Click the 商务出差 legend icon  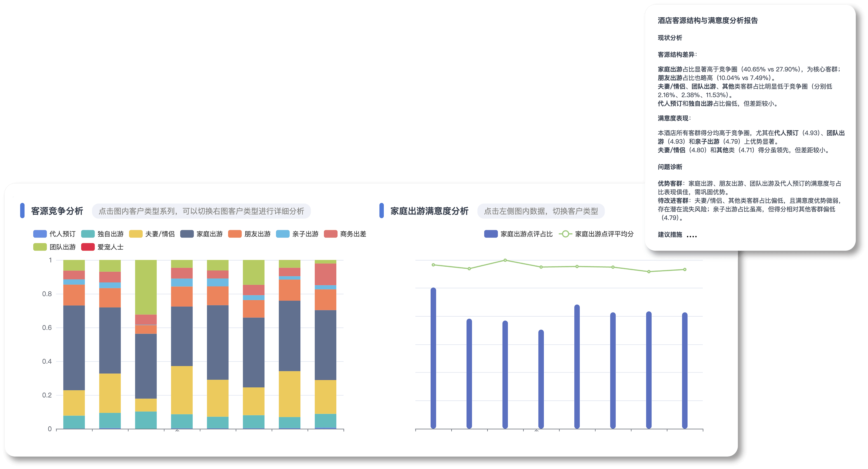pyautogui.click(x=330, y=234)
